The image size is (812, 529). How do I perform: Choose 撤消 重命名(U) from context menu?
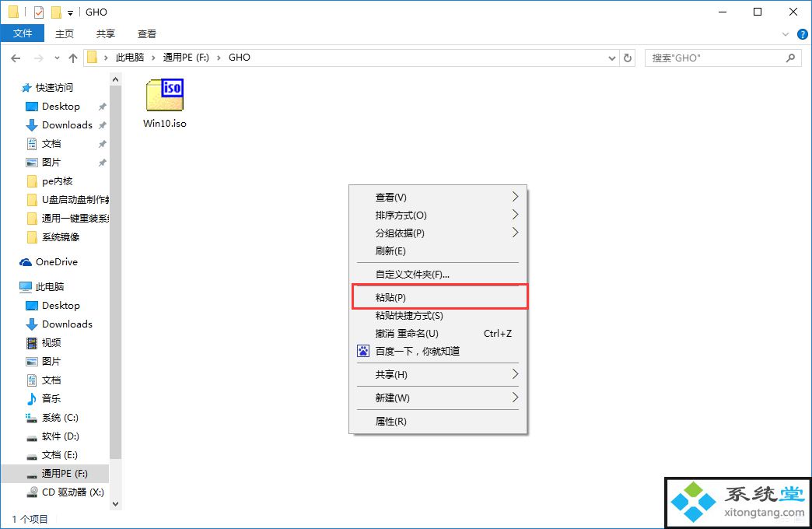point(438,333)
